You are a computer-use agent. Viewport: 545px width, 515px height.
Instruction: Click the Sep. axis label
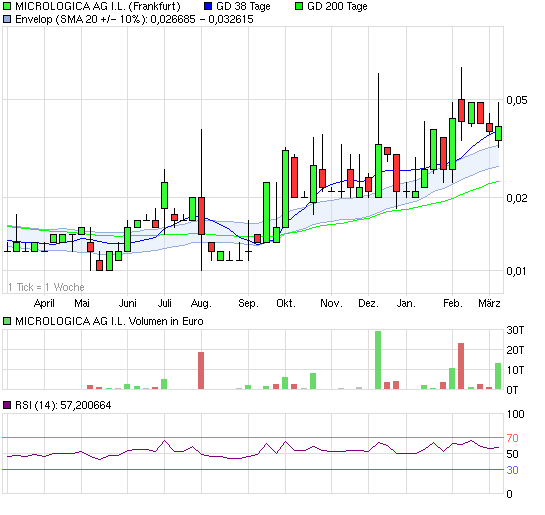(x=249, y=303)
